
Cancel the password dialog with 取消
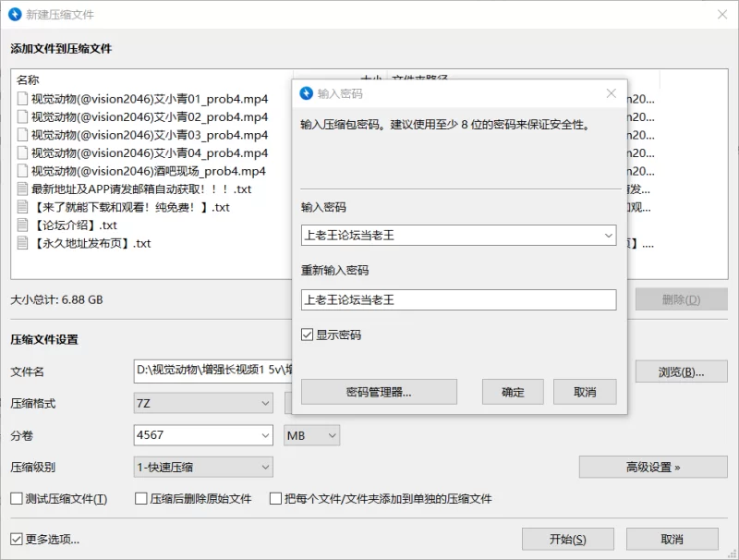point(585,392)
